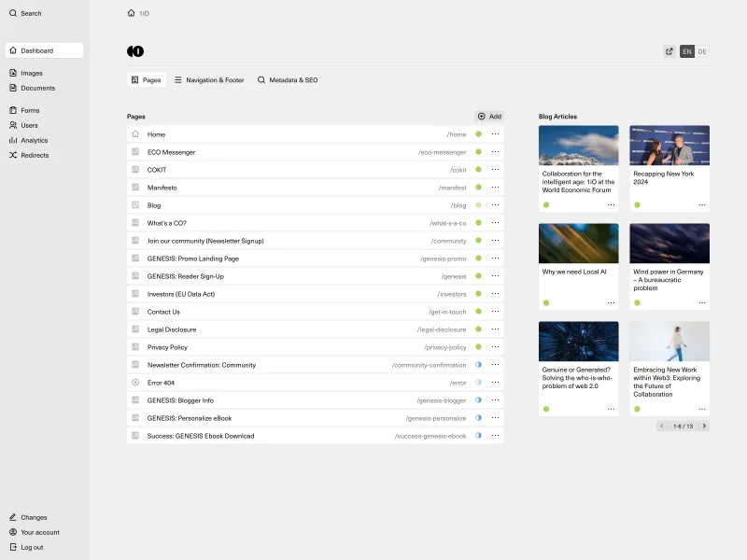The height and width of the screenshot is (560, 747).
Task: Click the Why we need Local AI thumbnail
Action: tap(579, 243)
